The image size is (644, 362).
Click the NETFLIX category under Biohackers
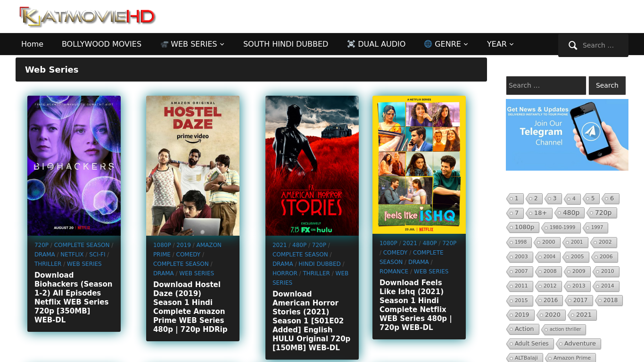point(72,255)
